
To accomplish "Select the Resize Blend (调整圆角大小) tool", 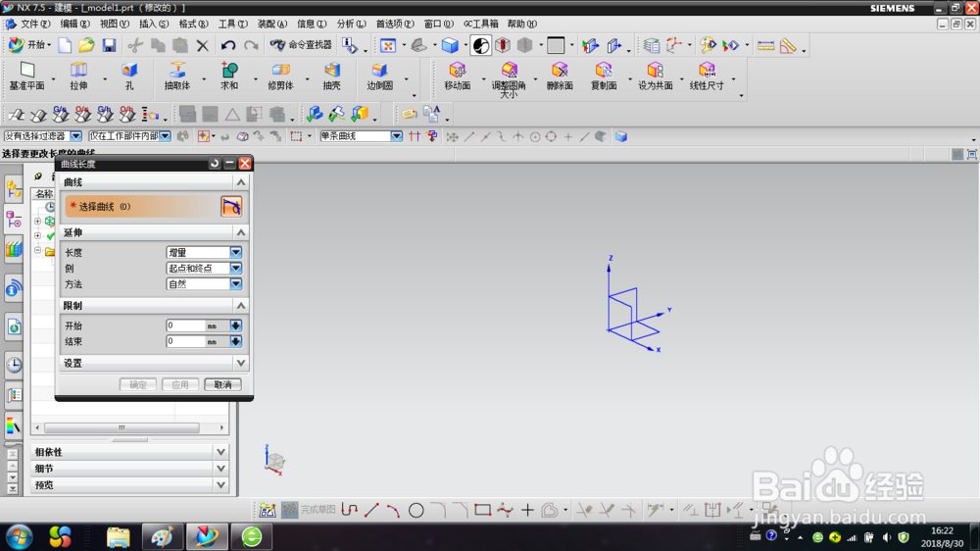I will (509, 79).
